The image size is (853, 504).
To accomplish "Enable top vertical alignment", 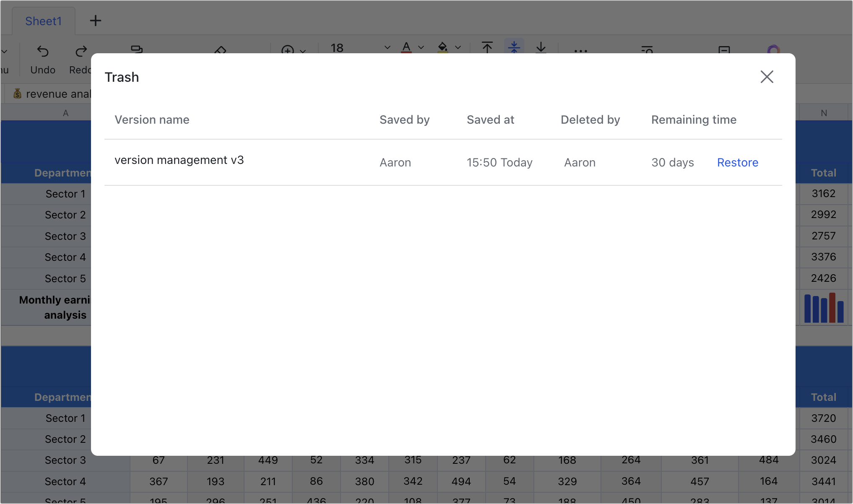I will point(487,47).
